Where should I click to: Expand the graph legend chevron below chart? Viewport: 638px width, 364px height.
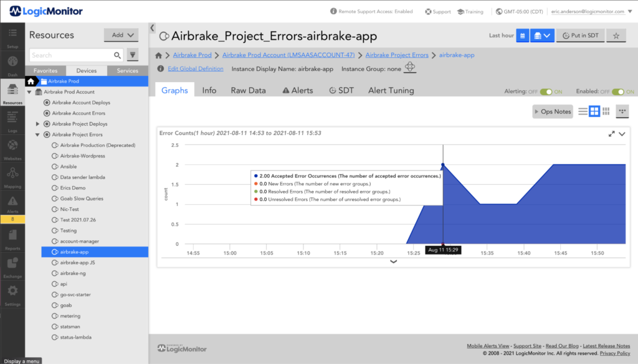click(x=394, y=261)
